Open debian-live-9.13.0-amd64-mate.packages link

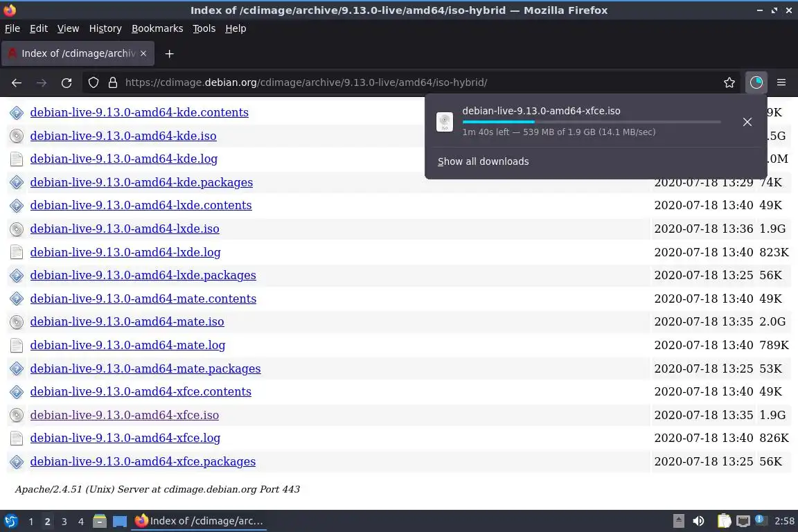click(x=145, y=369)
